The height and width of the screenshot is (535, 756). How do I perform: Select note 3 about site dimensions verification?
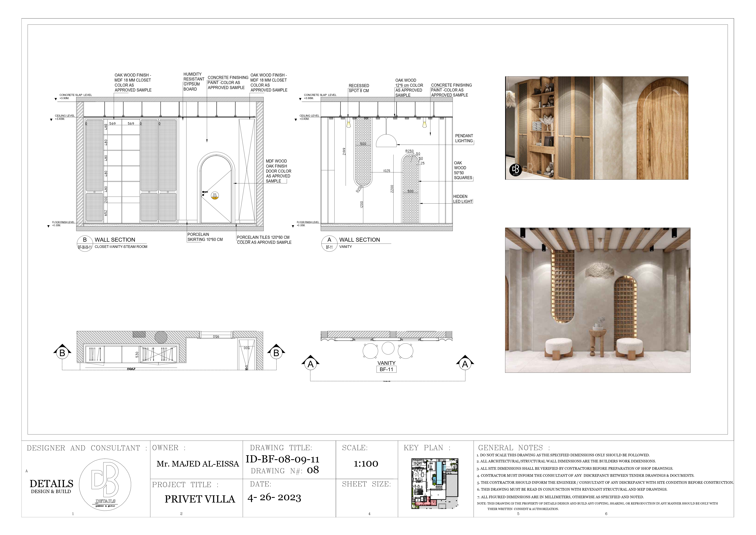575,468
